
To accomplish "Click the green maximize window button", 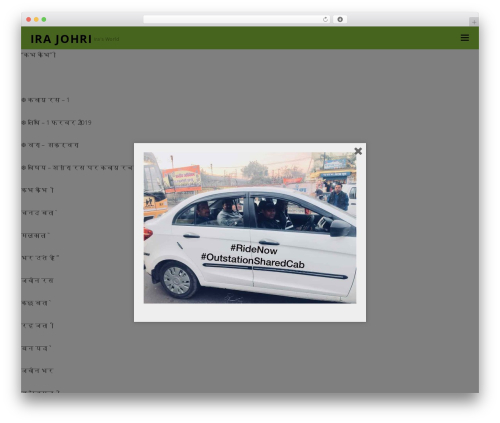I will coord(44,19).
